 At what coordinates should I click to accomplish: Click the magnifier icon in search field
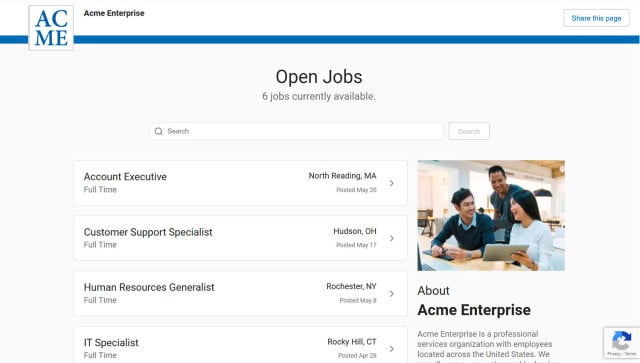point(159,131)
